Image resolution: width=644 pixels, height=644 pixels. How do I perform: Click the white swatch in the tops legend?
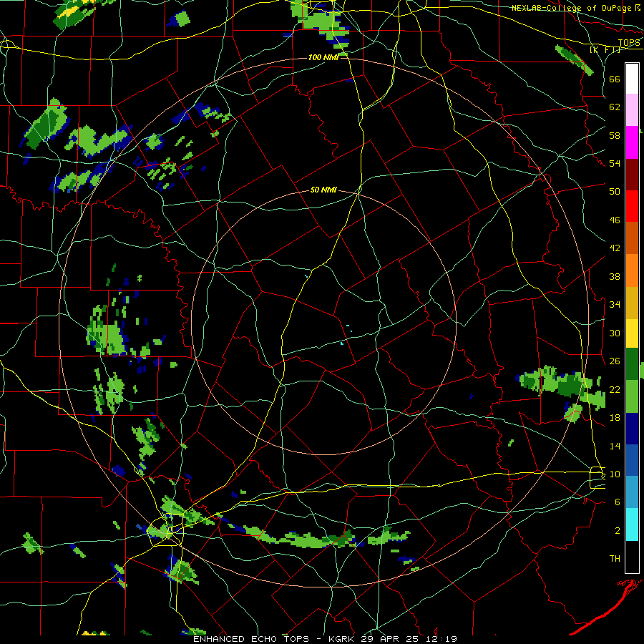click(x=632, y=79)
